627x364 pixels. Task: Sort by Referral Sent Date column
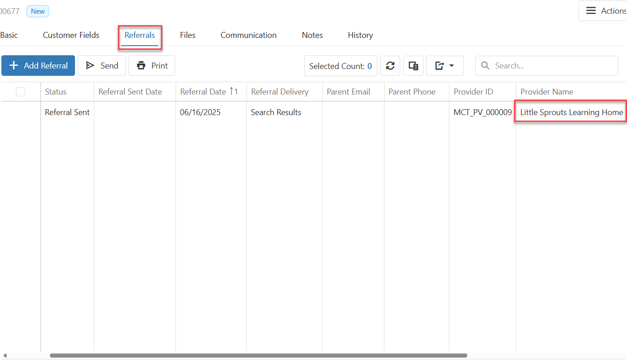[135, 92]
